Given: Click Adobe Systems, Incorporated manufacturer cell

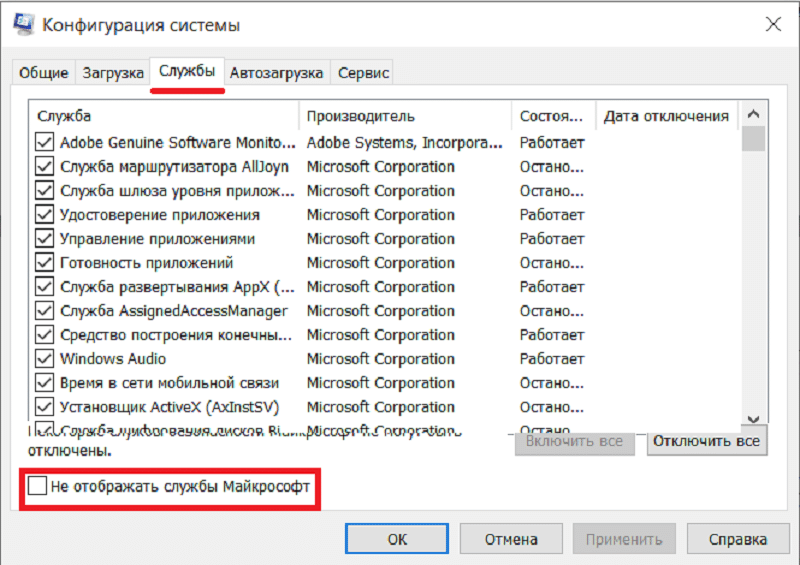Looking at the screenshot, I should tap(405, 142).
